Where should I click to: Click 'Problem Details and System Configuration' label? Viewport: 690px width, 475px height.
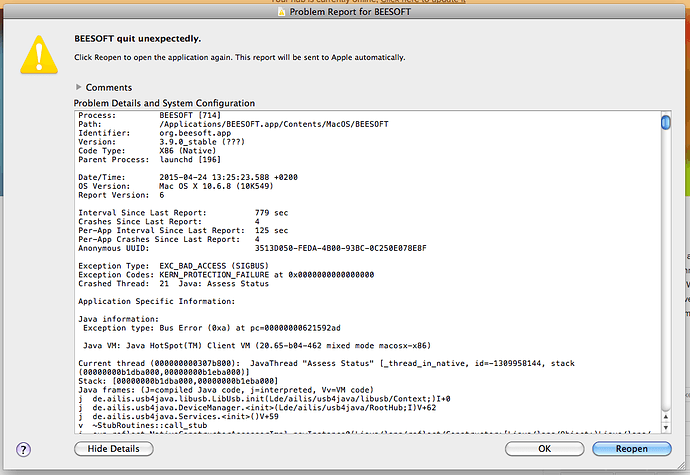[x=164, y=103]
